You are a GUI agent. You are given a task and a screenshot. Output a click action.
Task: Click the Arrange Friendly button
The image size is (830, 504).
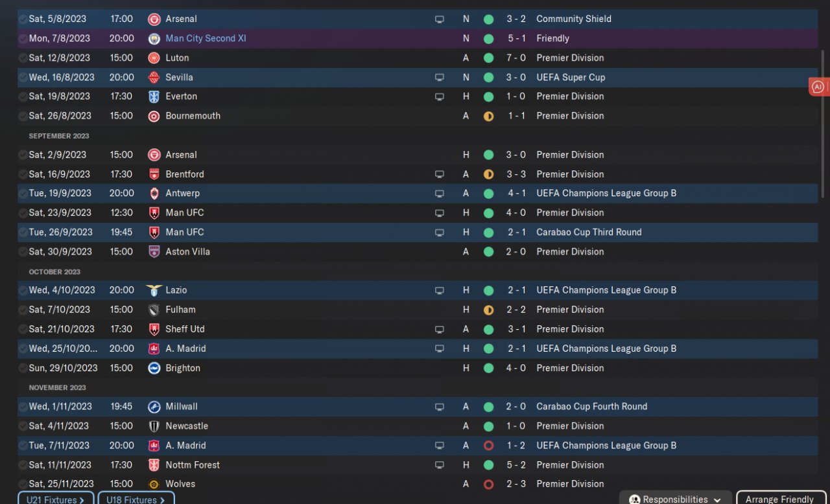point(779,499)
